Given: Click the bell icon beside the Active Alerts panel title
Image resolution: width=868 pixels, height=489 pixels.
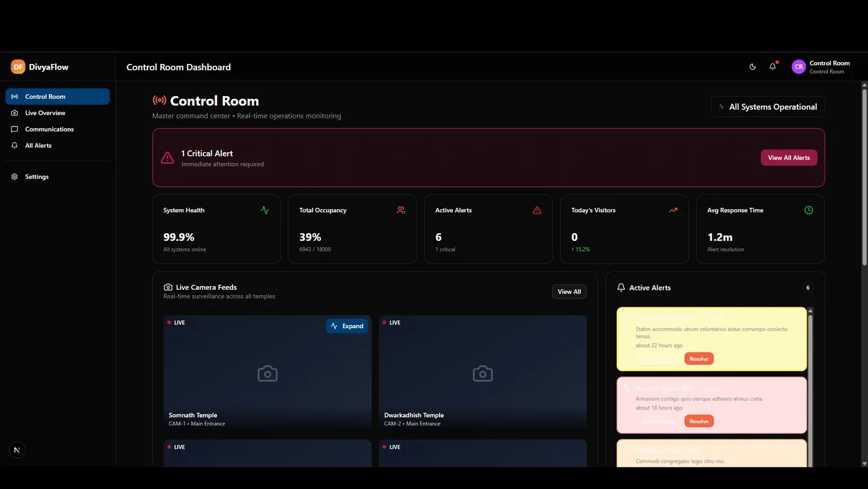Looking at the screenshot, I should [621, 288].
